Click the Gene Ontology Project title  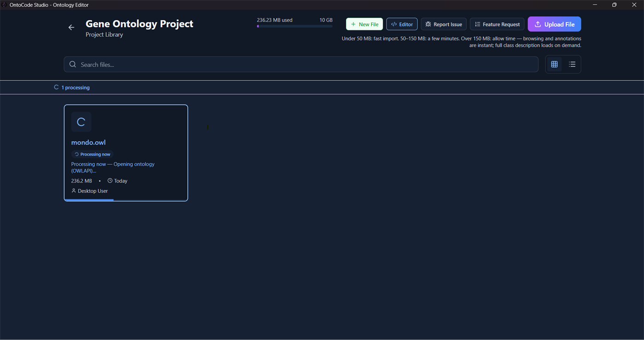(139, 24)
